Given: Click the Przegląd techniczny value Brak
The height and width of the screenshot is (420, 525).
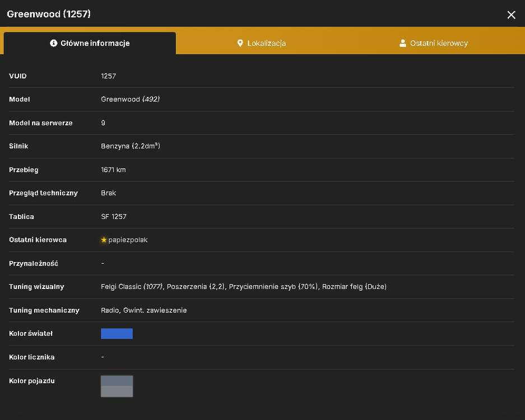Looking at the screenshot, I should (x=109, y=193).
